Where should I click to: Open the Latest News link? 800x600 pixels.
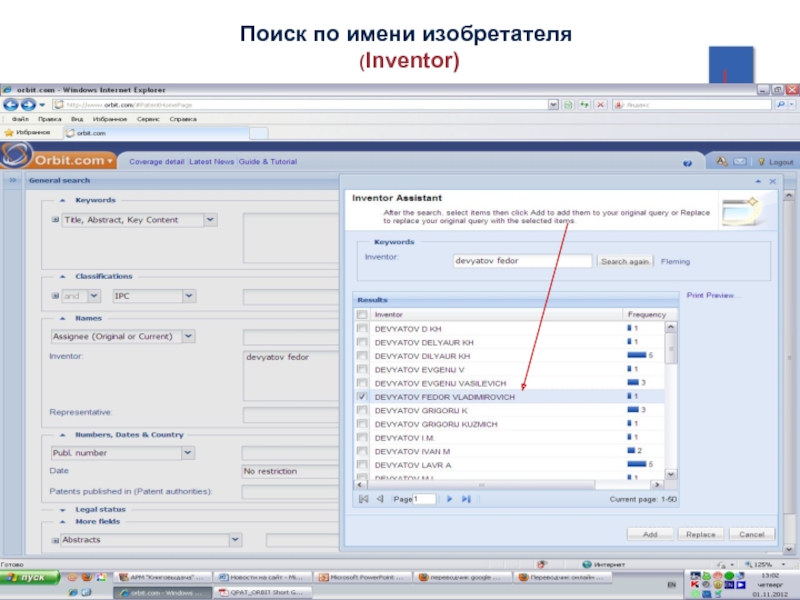(x=211, y=162)
